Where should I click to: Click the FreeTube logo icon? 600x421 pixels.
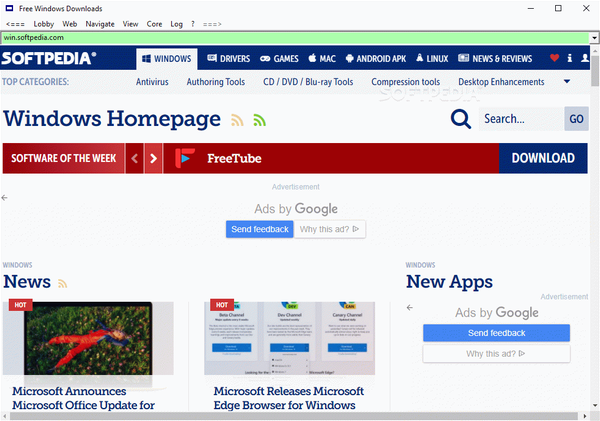pos(185,158)
